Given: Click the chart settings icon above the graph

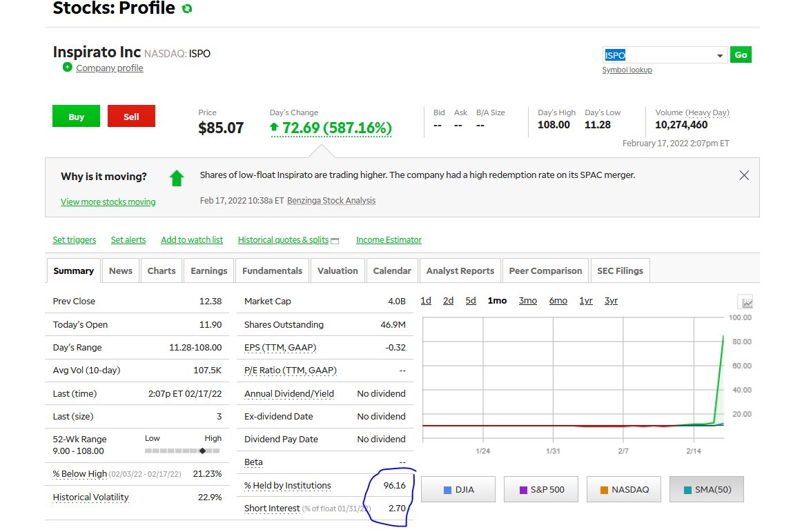Looking at the screenshot, I should tap(745, 302).
